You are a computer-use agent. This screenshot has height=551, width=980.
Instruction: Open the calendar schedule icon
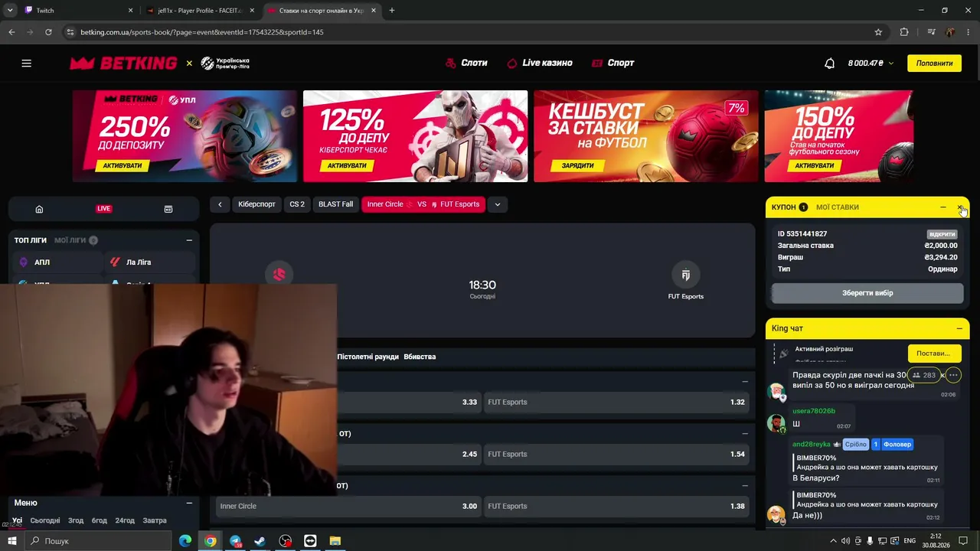[x=168, y=209]
